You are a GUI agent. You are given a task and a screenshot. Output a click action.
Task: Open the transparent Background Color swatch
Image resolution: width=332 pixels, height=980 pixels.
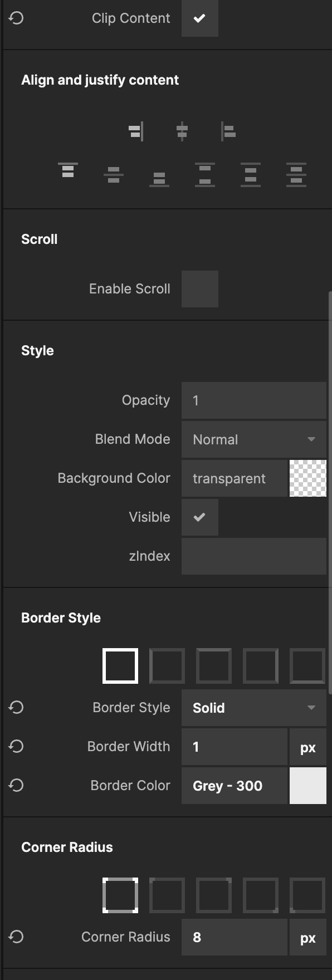point(308,478)
